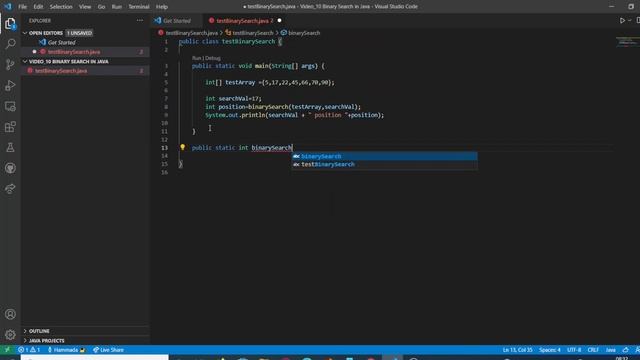Click the Explorer more actions ellipsis
Image resolution: width=640 pixels, height=360 pixels.
tap(140, 20)
